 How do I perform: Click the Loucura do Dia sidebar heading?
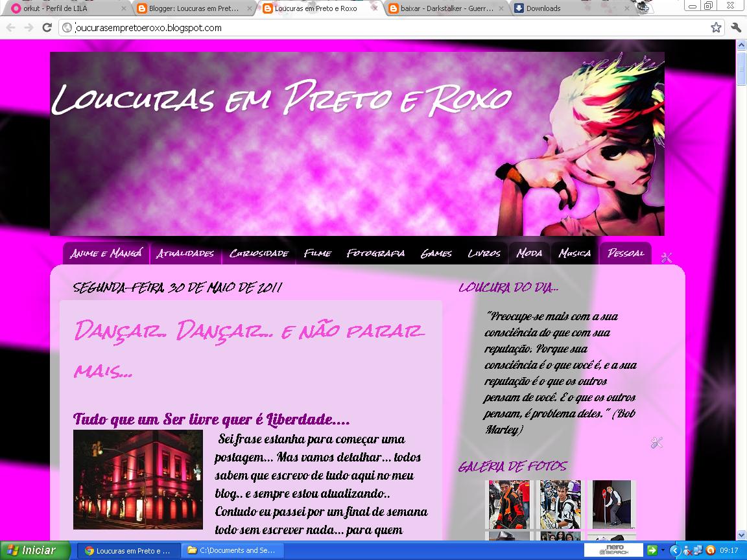tap(508, 287)
